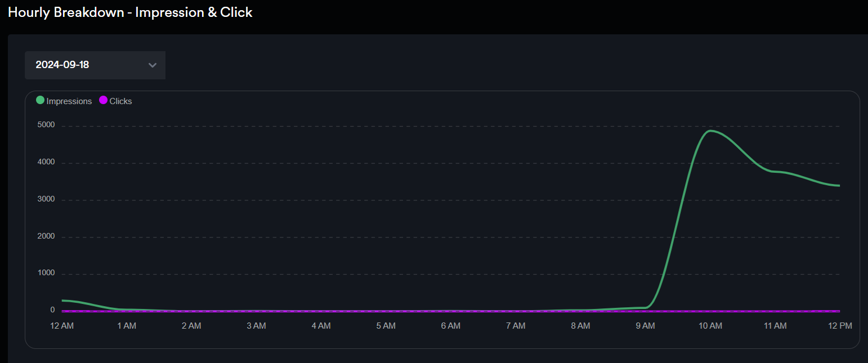Click the Impressions peak at 10 AM

[x=710, y=131]
